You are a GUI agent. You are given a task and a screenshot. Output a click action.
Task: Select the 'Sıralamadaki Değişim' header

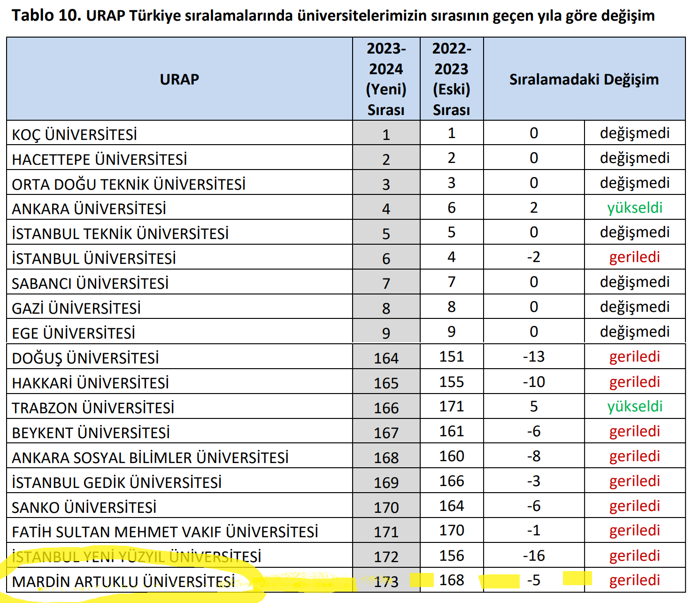[x=585, y=79]
